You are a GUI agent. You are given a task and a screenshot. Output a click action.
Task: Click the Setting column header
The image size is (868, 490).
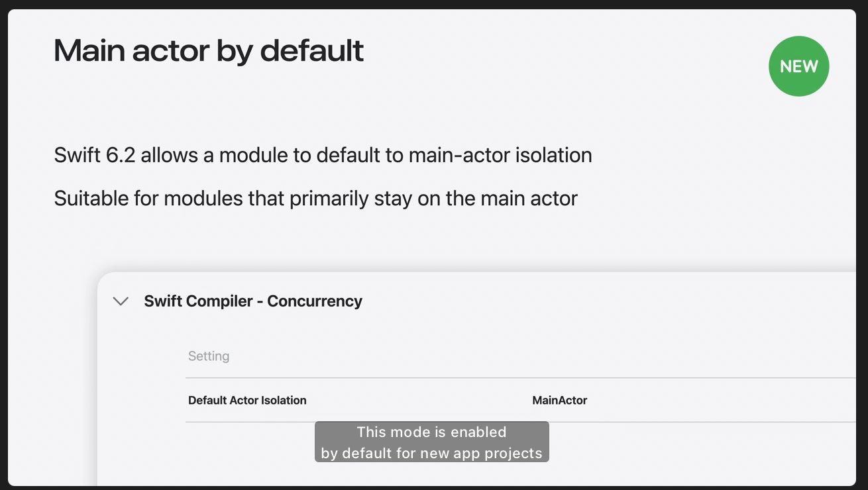point(209,356)
